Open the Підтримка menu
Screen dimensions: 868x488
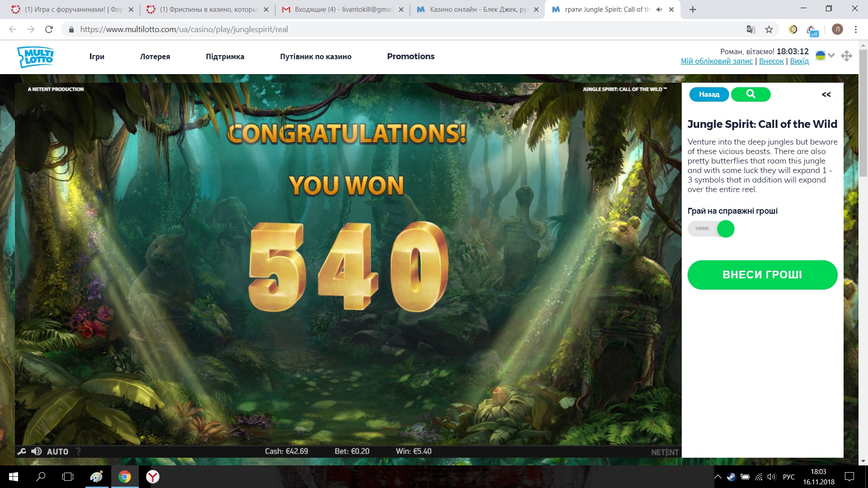(x=225, y=56)
